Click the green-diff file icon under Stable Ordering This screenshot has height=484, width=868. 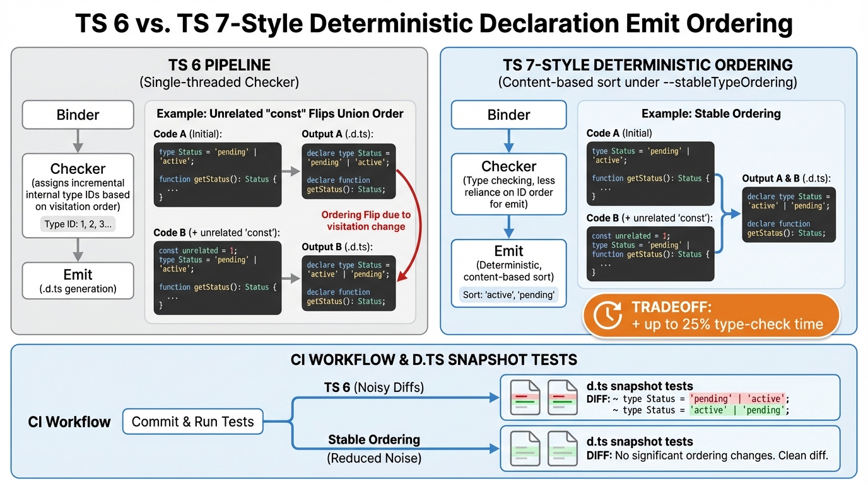[525, 448]
